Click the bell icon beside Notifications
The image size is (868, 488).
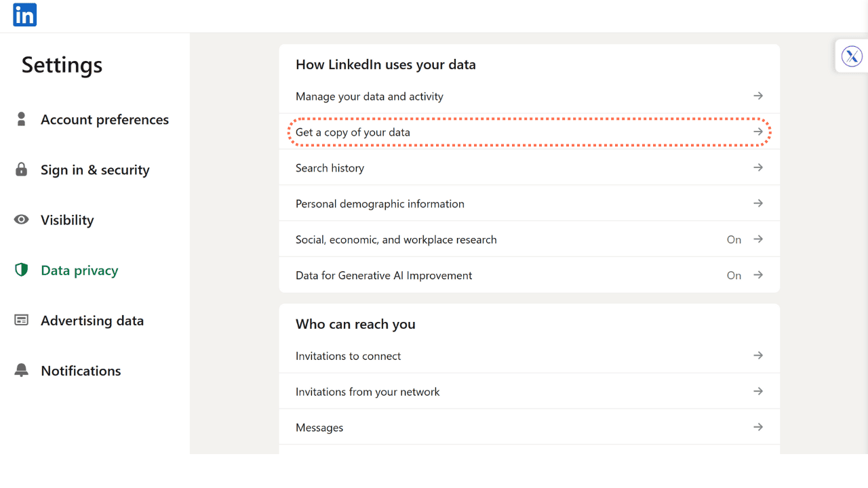[x=21, y=370]
